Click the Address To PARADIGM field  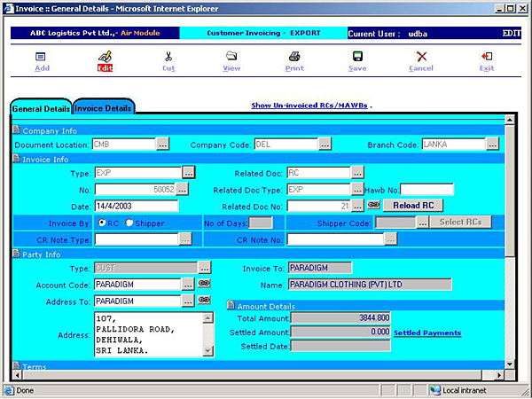click(137, 301)
